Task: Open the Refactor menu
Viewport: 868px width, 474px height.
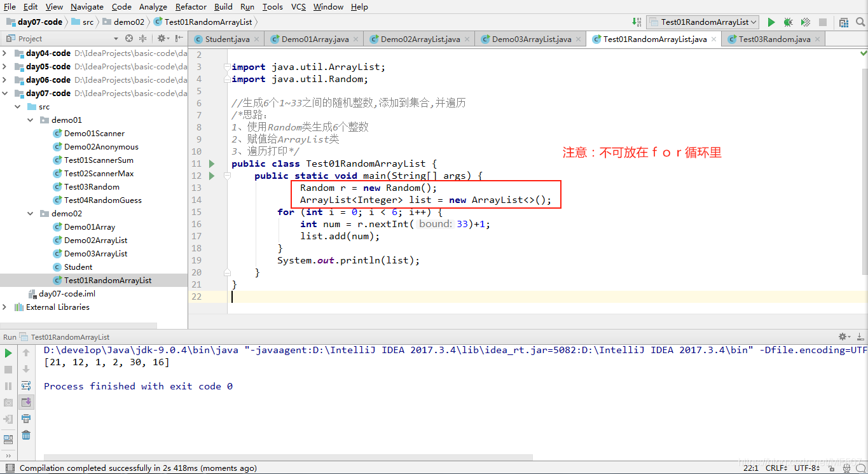Action: [x=191, y=6]
